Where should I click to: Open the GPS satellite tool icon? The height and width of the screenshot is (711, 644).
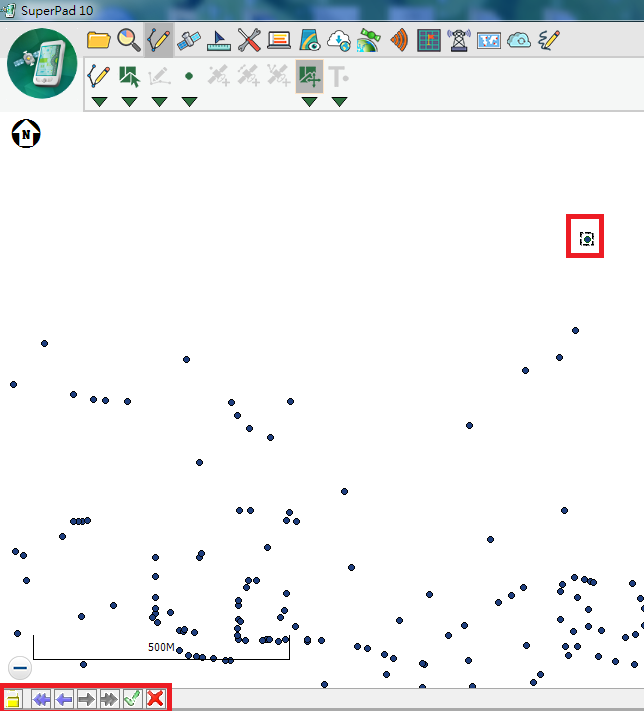[189, 40]
